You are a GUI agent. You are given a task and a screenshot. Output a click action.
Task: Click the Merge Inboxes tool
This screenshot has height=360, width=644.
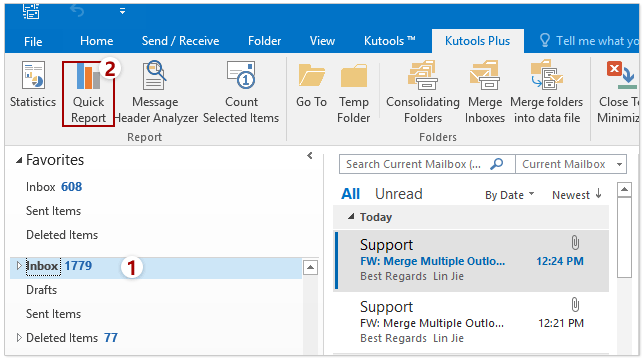(x=485, y=92)
